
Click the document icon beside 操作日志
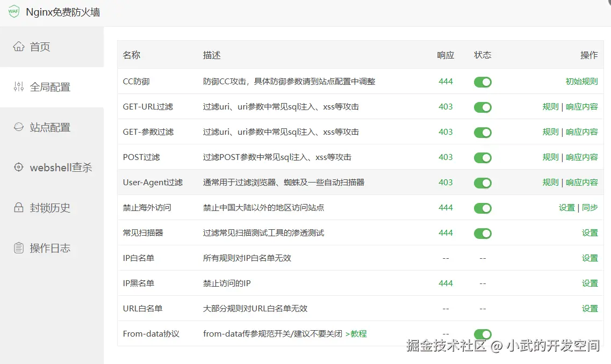pyautogui.click(x=18, y=247)
